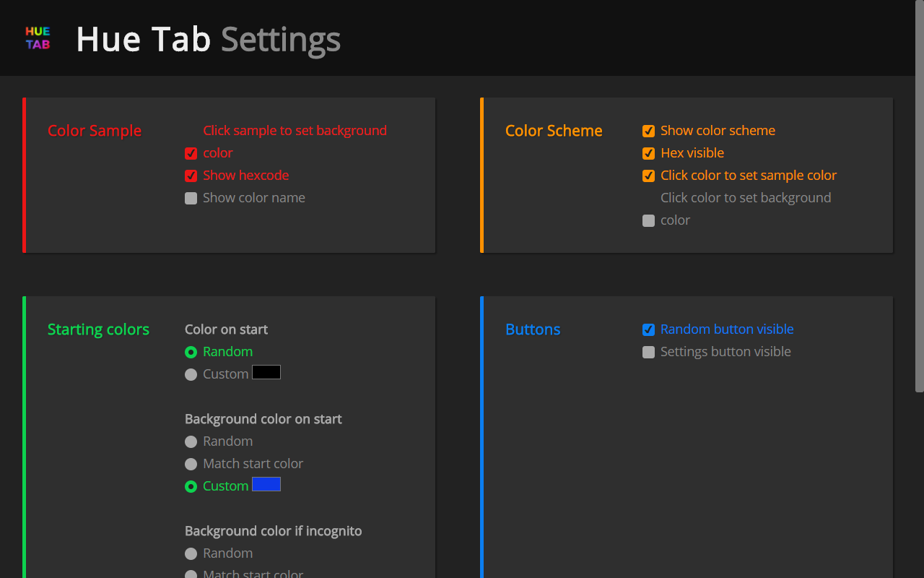Viewport: 924px width, 578px height.
Task: Select Custom under Background color on start
Action: point(191,486)
